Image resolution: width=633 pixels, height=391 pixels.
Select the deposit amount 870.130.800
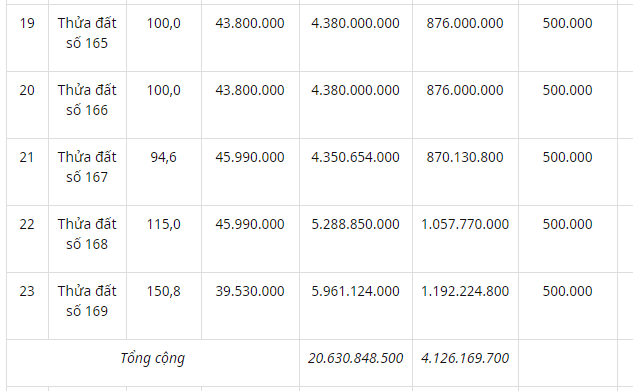465,157
